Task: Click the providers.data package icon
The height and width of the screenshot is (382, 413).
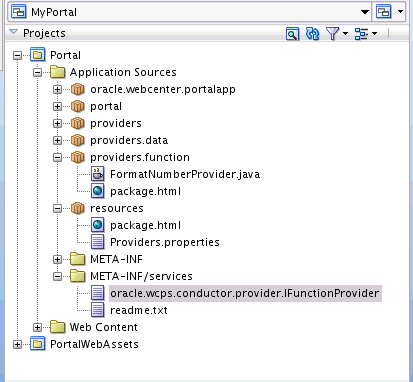Action: pyautogui.click(x=78, y=140)
